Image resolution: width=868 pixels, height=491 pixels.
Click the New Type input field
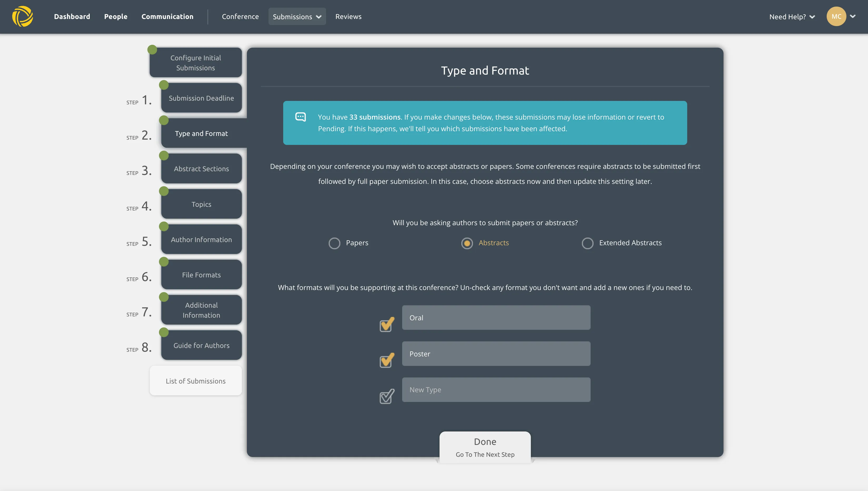click(x=496, y=390)
